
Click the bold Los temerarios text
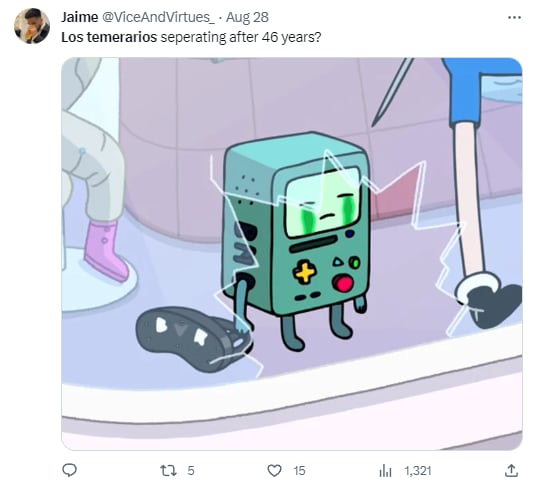(x=109, y=37)
